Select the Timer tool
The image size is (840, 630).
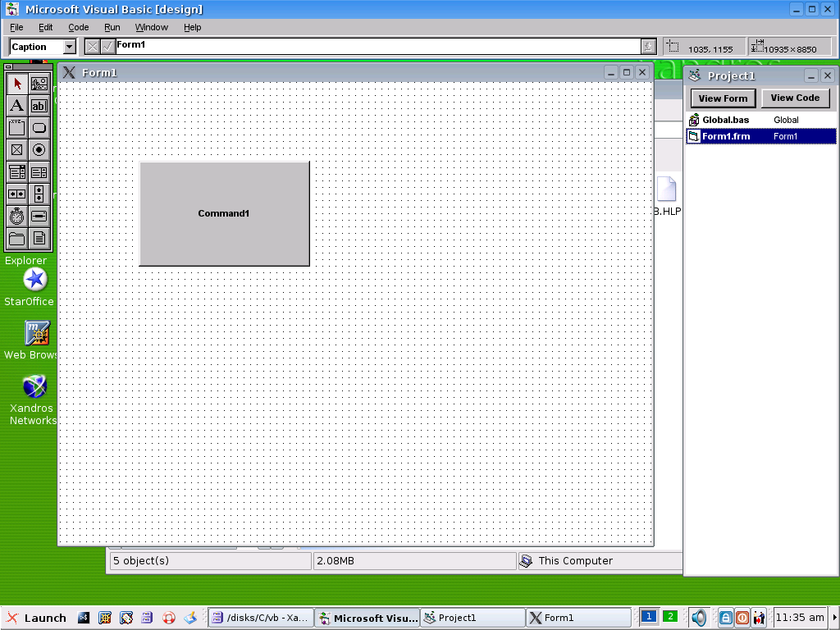point(16,217)
